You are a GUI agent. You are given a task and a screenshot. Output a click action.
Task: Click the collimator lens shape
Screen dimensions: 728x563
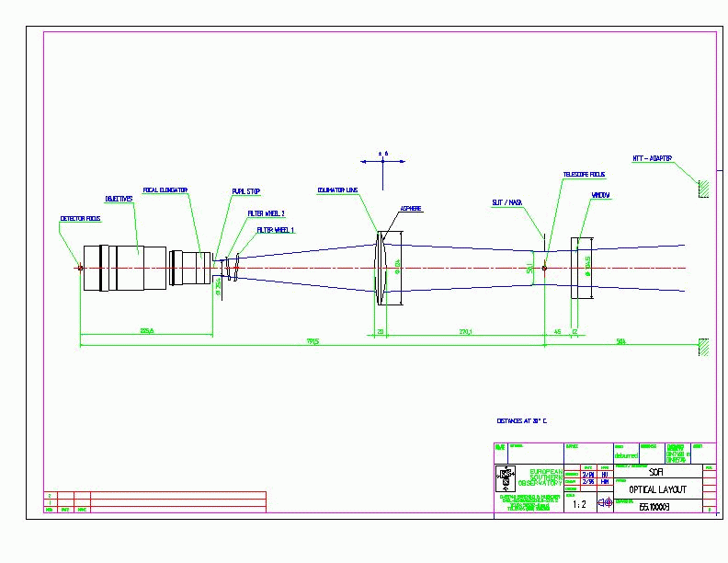[x=381, y=269]
